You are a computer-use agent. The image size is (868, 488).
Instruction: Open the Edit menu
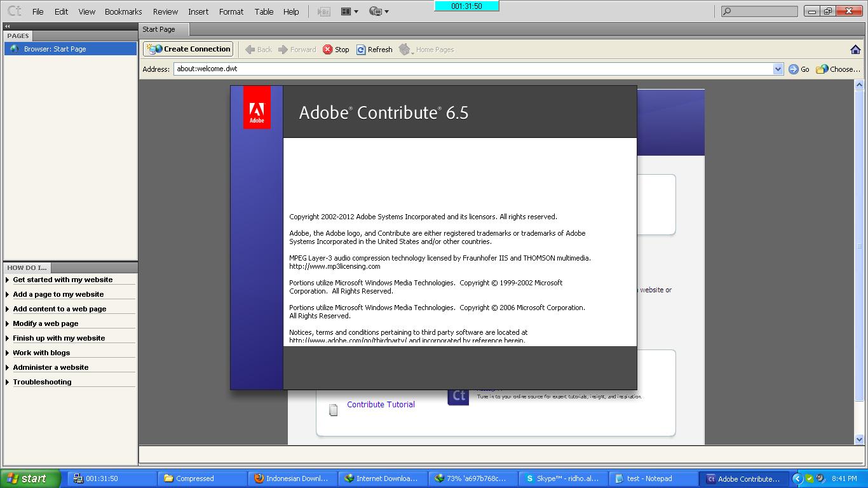(x=61, y=11)
